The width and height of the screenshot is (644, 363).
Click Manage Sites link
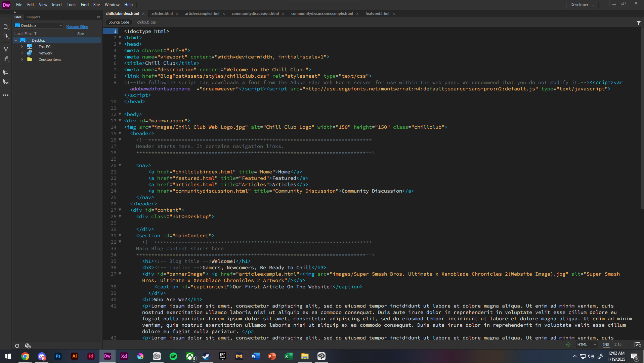click(x=77, y=27)
